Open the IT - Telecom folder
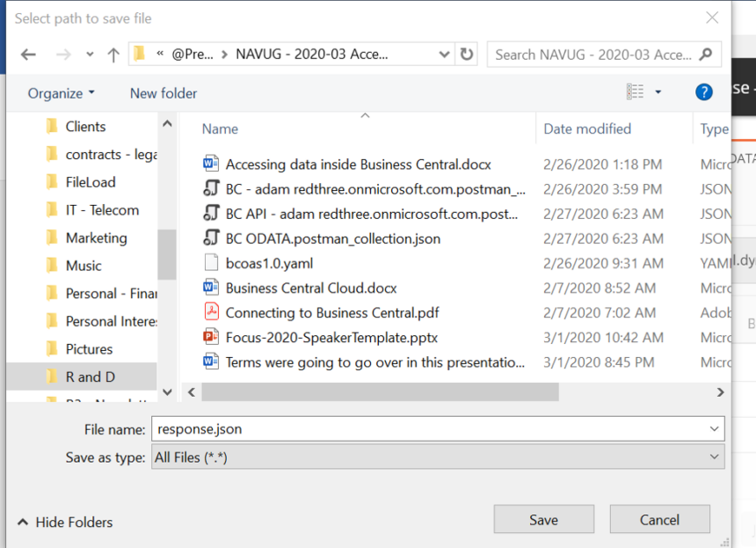The width and height of the screenshot is (756, 548). tap(102, 210)
